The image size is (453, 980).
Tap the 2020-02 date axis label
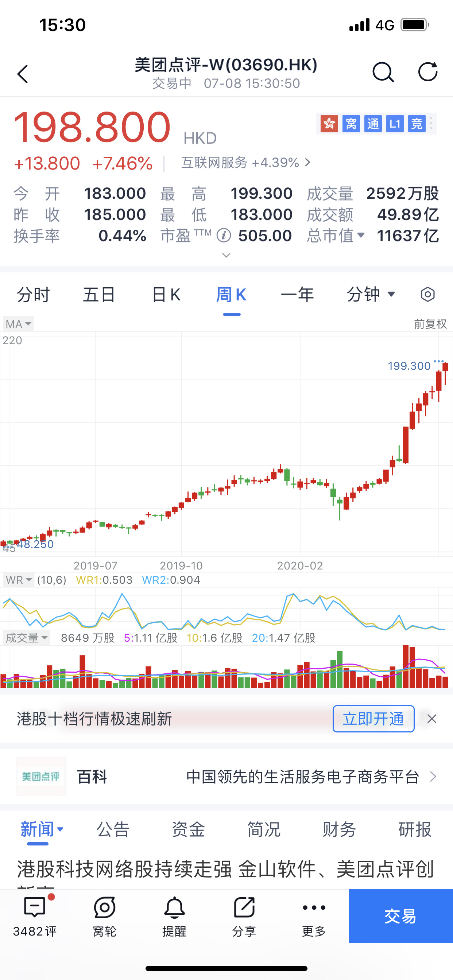pos(300,565)
